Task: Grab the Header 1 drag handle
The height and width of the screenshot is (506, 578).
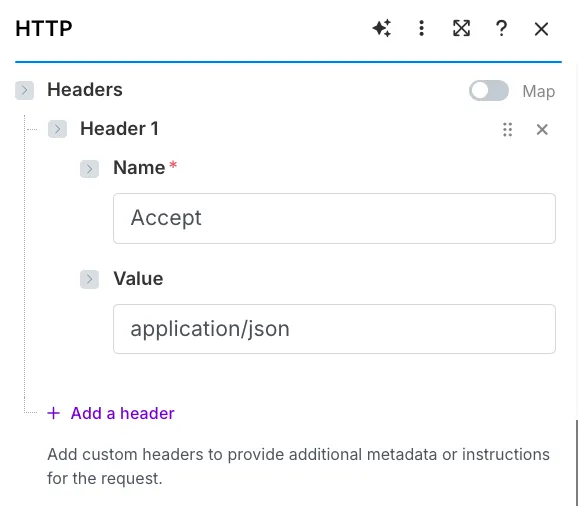Action: pos(508,129)
